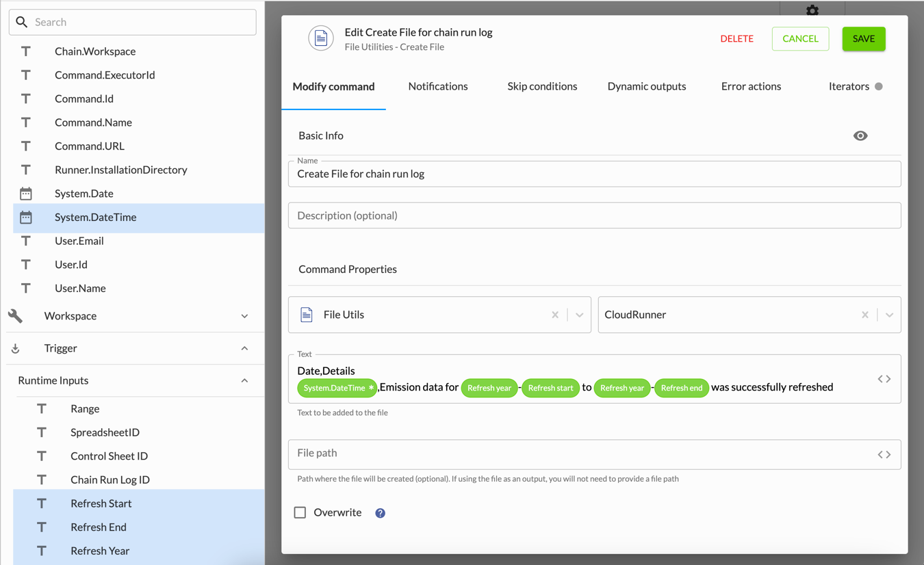
Task: Click the calendar icon beside System.DateTime
Action: [x=26, y=218]
